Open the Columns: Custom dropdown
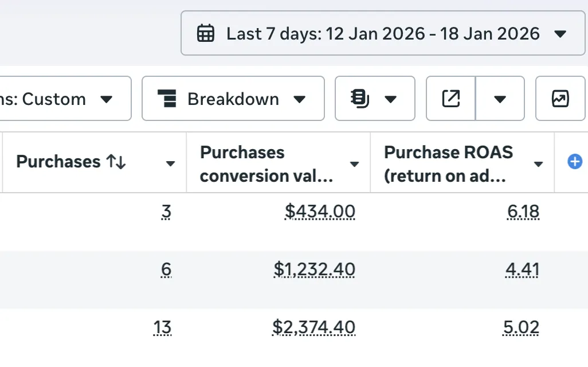Viewport: 588px width, 367px height. [64, 99]
